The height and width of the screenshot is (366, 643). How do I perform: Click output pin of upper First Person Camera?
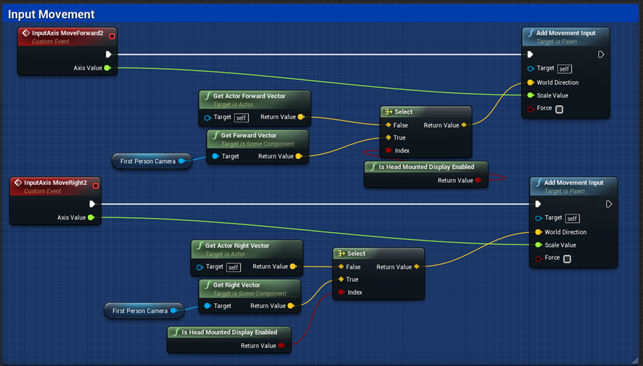coord(181,161)
